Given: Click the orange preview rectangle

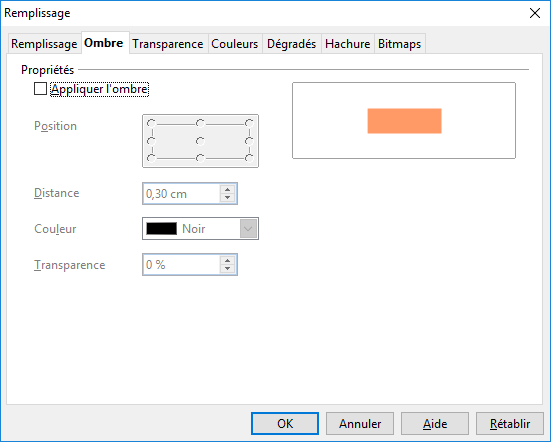Looking at the screenshot, I should tap(404, 121).
